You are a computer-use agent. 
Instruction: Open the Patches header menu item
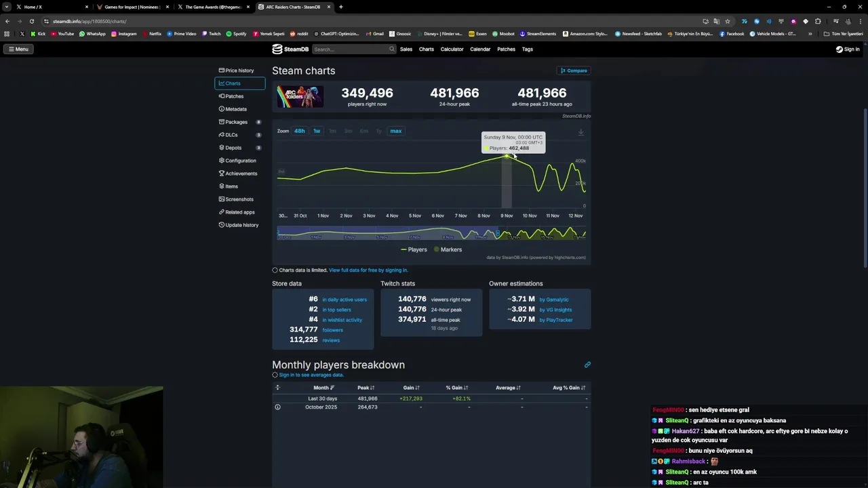click(x=506, y=49)
